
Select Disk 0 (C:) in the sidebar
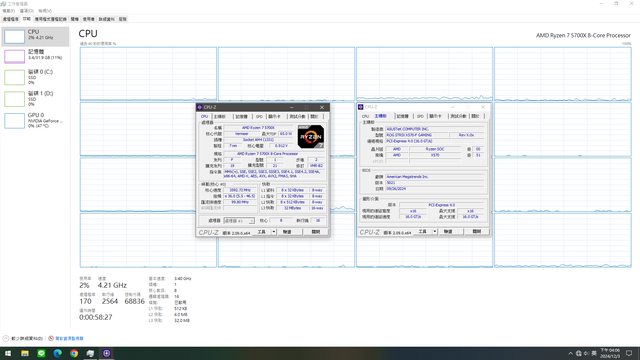click(x=35, y=77)
